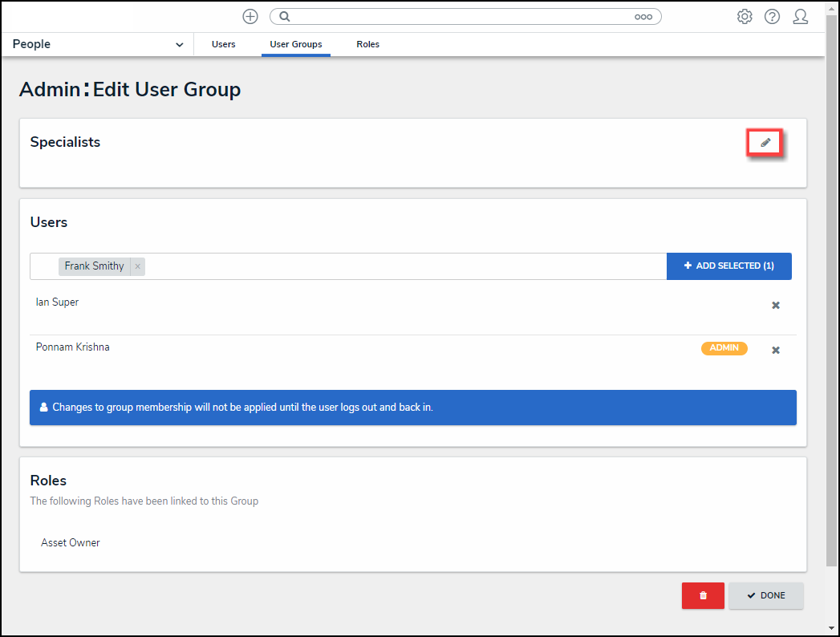Remove Ponnam Krishna from the group

pyautogui.click(x=776, y=351)
